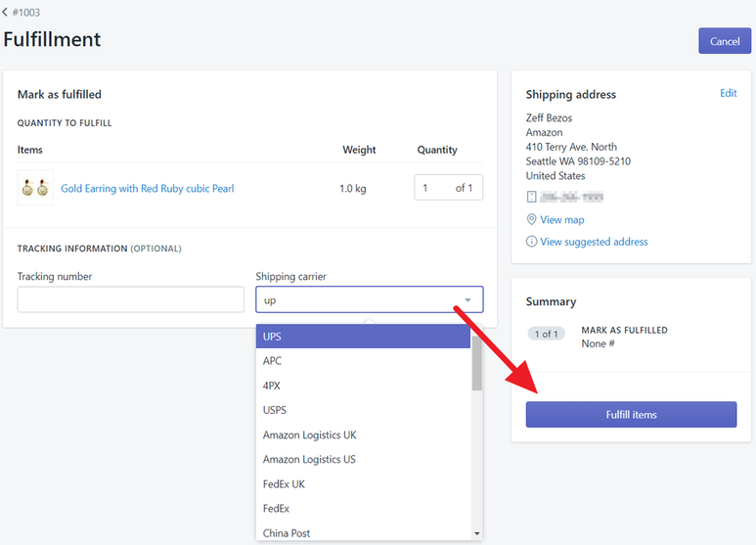Click the info icon beside View suggested address

(531, 242)
